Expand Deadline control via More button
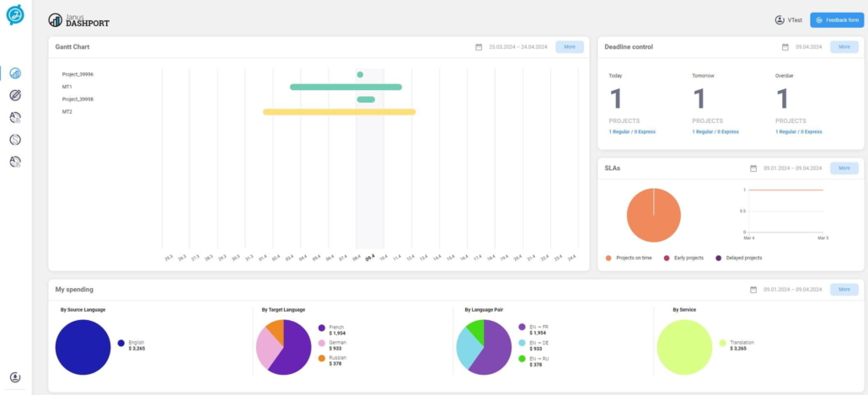Viewport: 868px width, 395px height. tap(844, 47)
